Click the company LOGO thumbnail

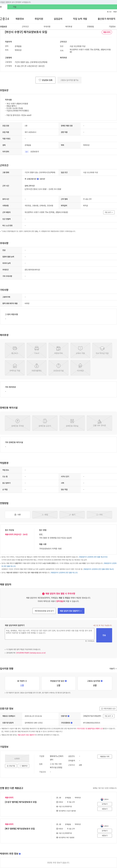[17, 759]
